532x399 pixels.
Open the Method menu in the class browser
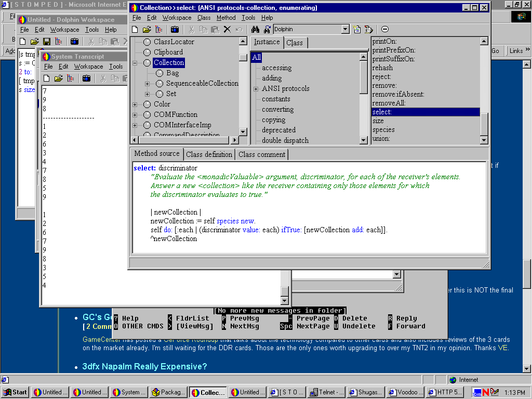click(226, 18)
